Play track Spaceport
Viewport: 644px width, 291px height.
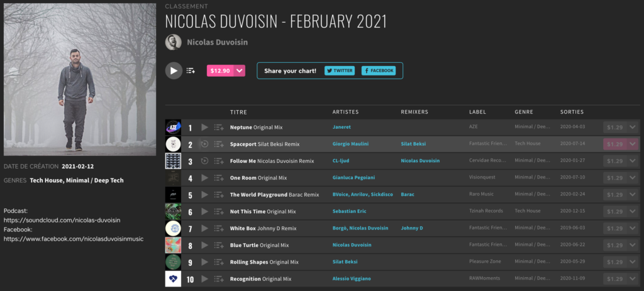tap(204, 144)
